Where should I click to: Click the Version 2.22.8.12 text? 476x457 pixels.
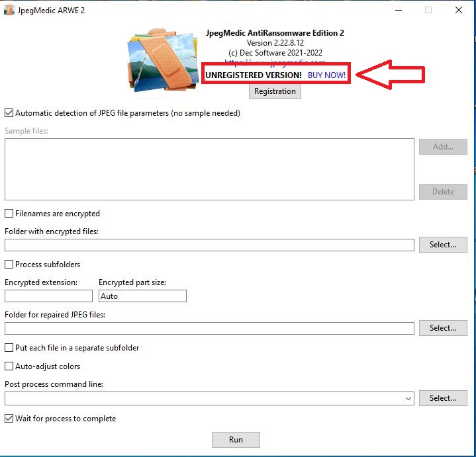(275, 43)
